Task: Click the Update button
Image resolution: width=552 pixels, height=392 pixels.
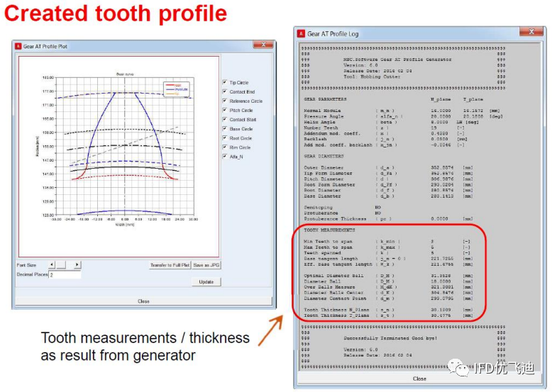Action: 206,282
